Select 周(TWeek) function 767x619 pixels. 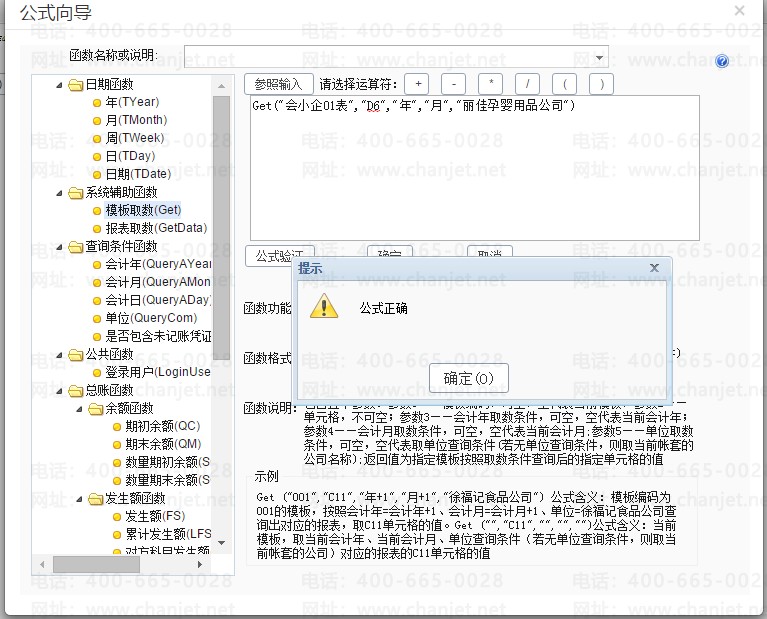135,138
